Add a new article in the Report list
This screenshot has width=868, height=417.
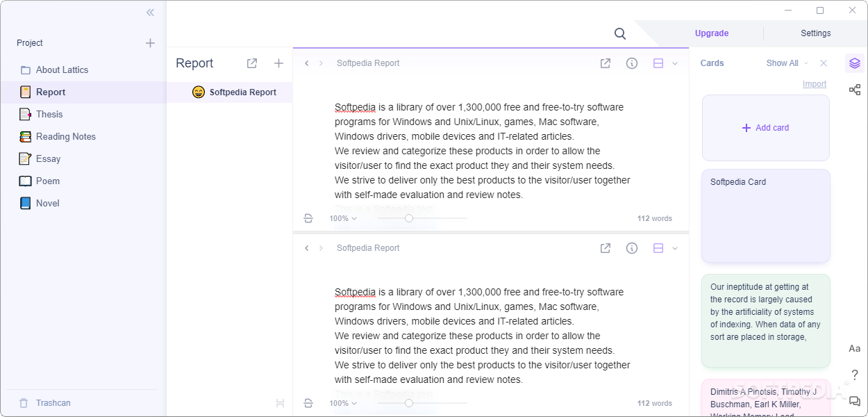[278, 63]
